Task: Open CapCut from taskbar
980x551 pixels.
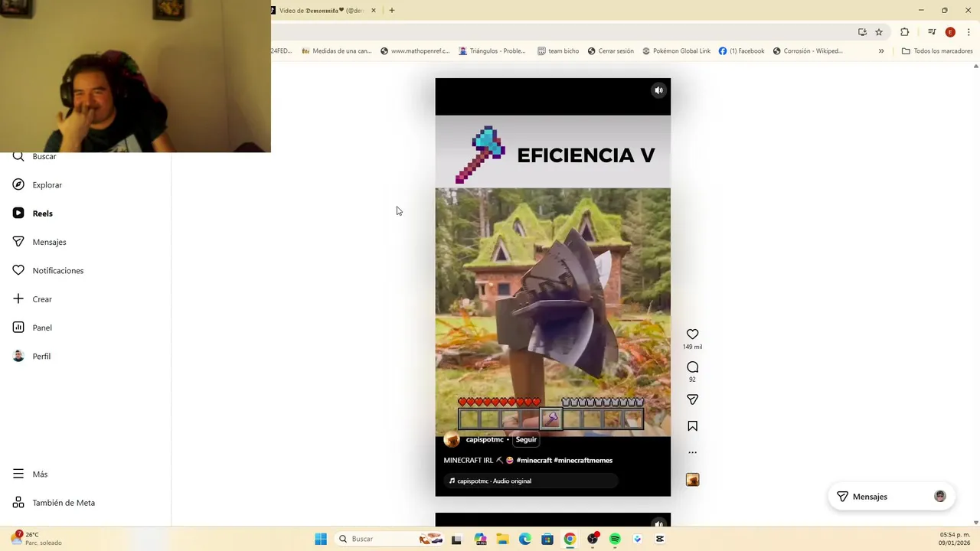Action: (x=660, y=539)
